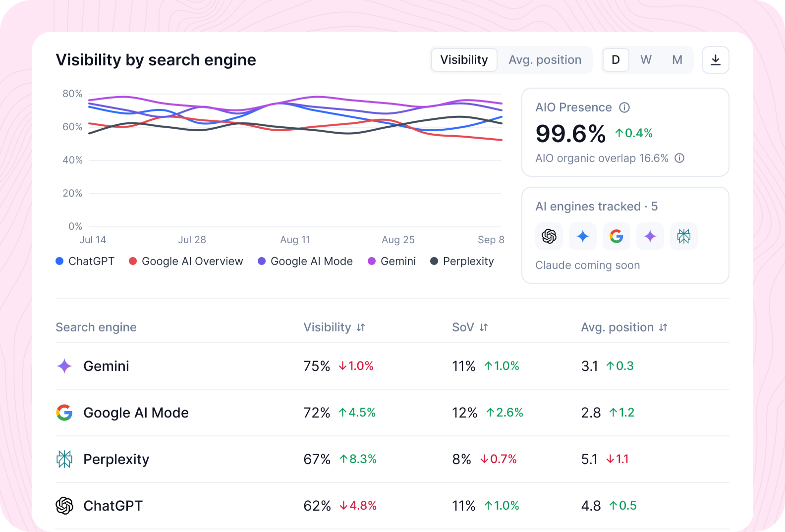Sort table by SoV column arrows
The width and height of the screenshot is (785, 532).
(484, 327)
